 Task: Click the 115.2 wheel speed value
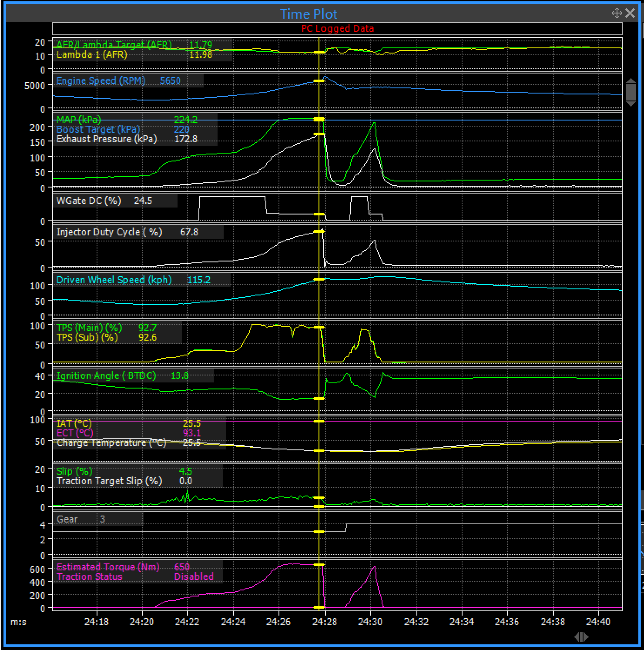pyautogui.click(x=198, y=280)
